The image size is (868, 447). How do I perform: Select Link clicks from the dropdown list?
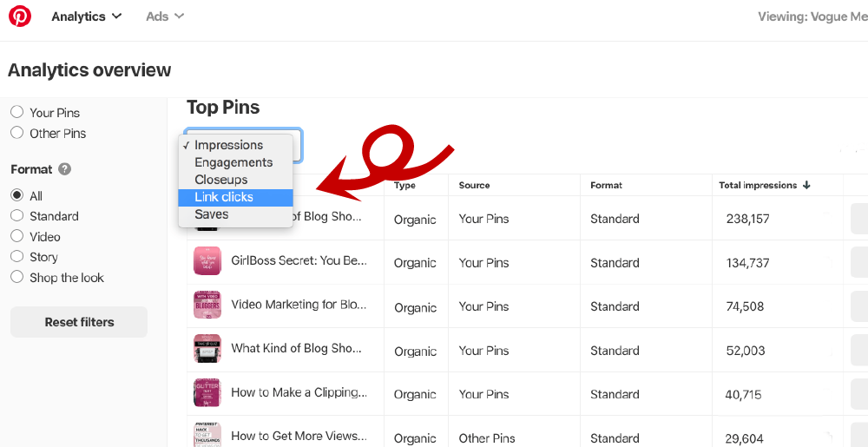[x=224, y=197]
